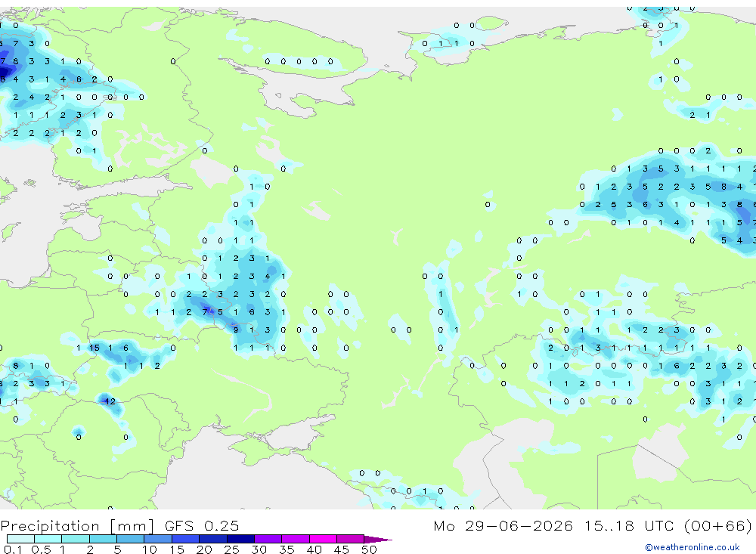Click the '30' legend scale label
Viewport: 756px width, 554px height.
(259, 549)
